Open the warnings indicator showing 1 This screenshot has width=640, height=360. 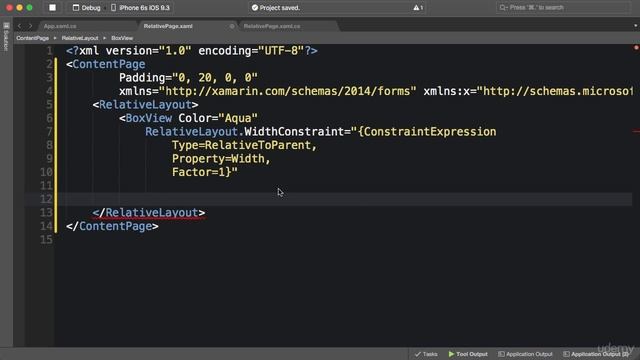[x=418, y=8]
